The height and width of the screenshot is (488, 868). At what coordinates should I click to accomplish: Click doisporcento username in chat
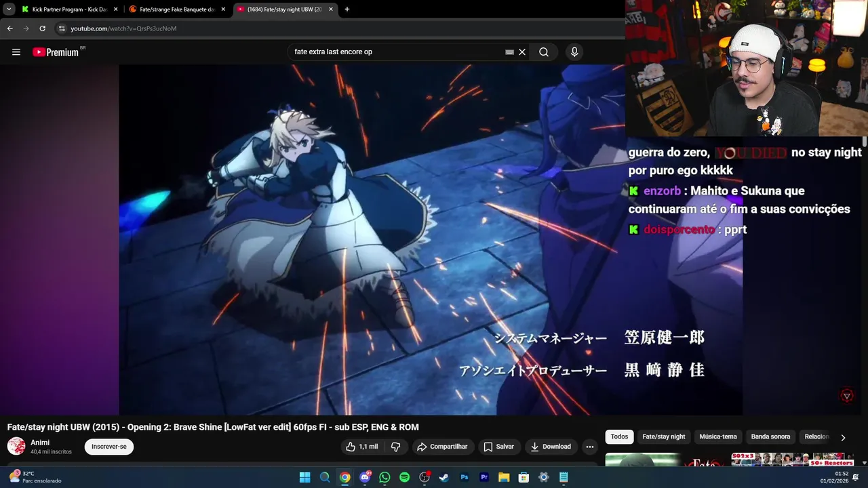click(x=679, y=230)
